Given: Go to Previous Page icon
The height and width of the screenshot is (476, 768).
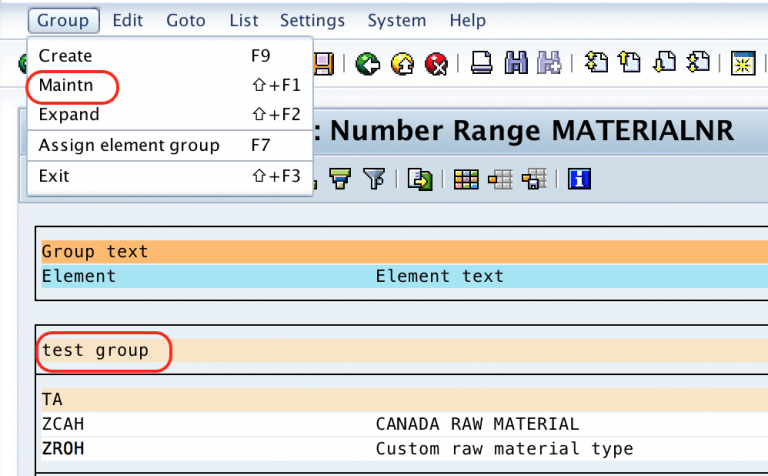Looking at the screenshot, I should pos(629,63).
